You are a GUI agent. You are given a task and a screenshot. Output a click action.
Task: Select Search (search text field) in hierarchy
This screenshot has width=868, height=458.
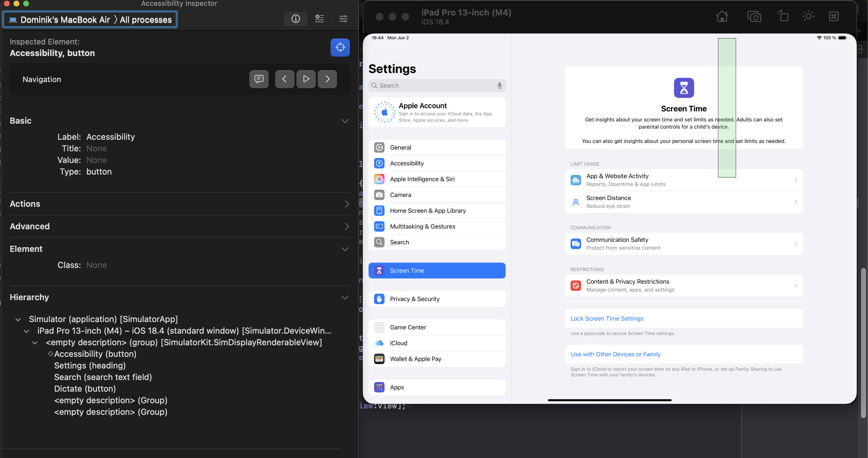[103, 377]
